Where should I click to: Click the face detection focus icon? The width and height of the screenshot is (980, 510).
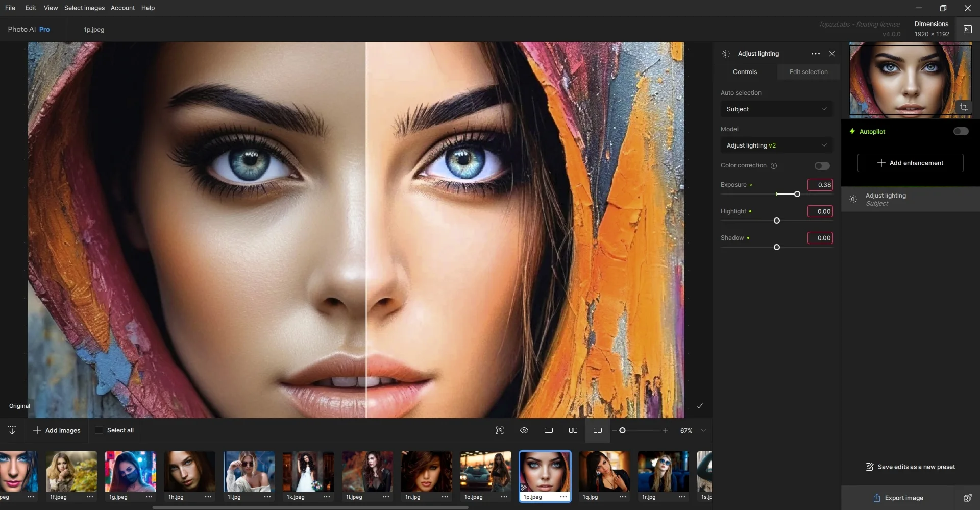coord(500,430)
